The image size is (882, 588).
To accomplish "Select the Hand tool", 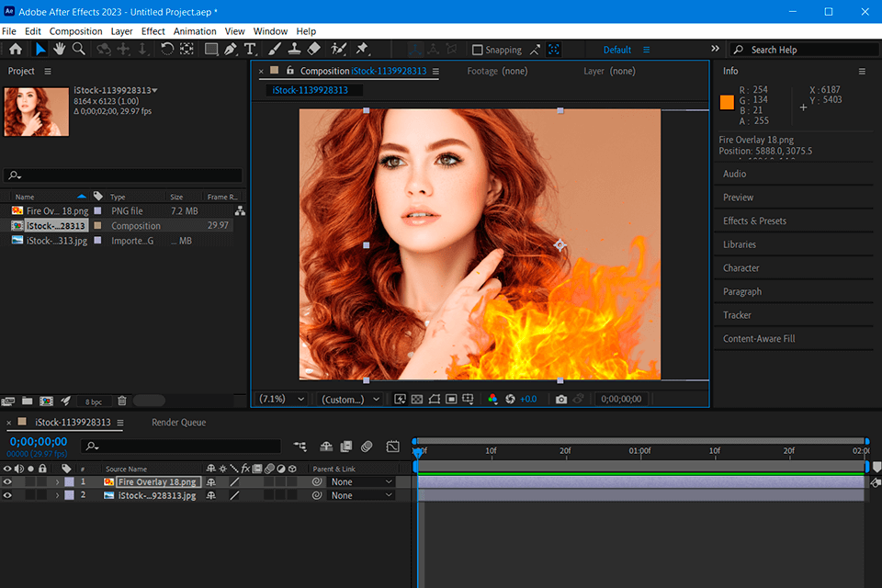I will 58,50.
